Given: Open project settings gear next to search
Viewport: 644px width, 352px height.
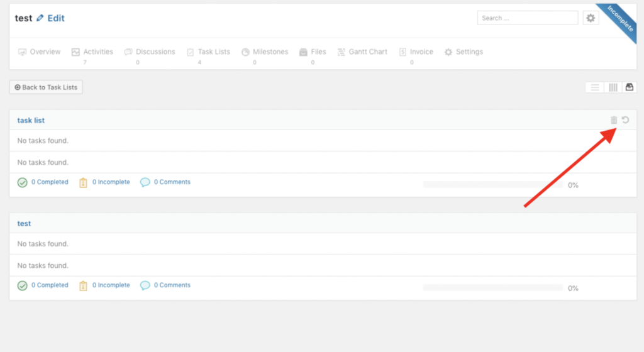Looking at the screenshot, I should coord(591,18).
